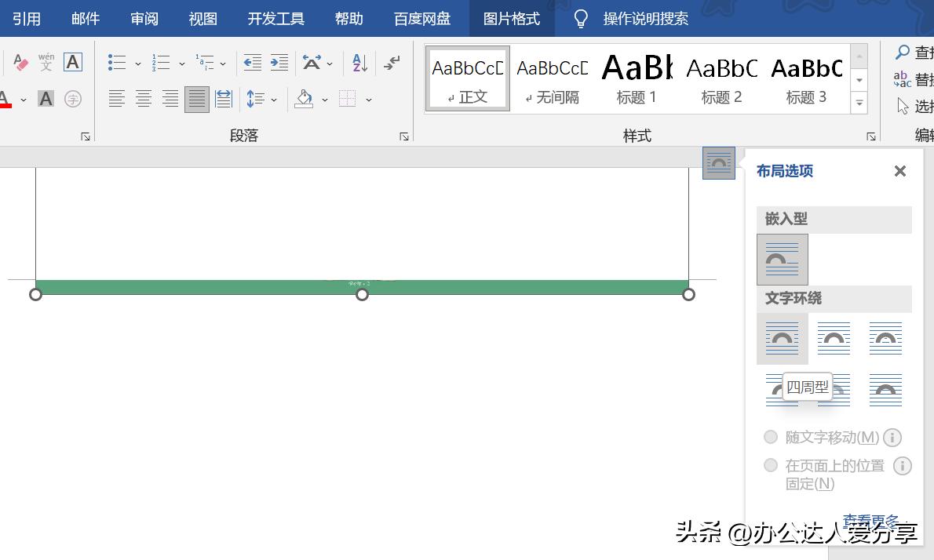The width and height of the screenshot is (934, 560).
Task: Apply the shading paint bucket icon
Action: tap(304, 98)
